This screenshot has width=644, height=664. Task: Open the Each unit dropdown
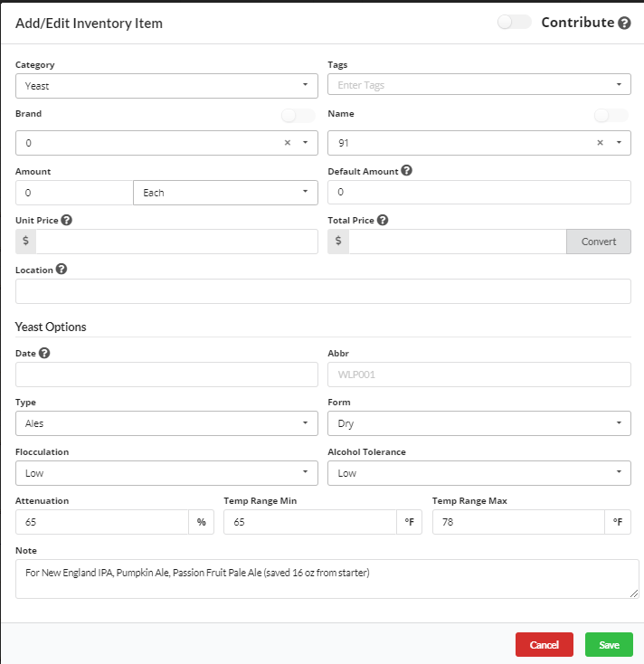coord(226,193)
